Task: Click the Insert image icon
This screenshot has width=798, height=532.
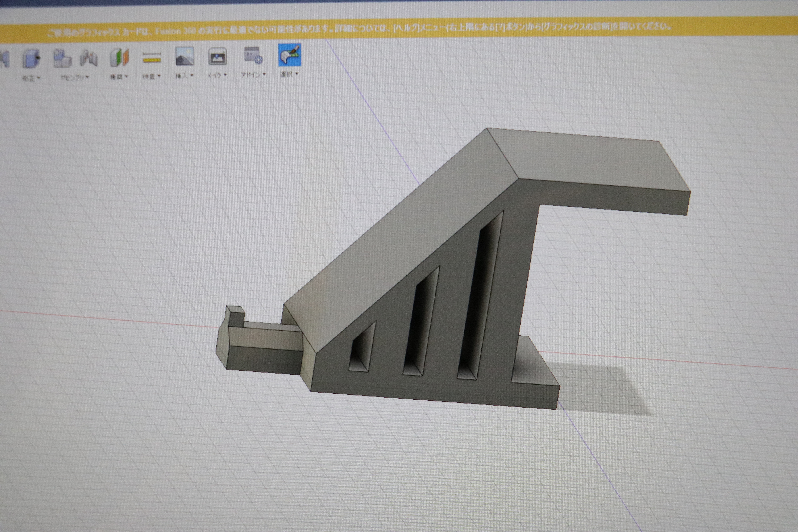Action: pyautogui.click(x=185, y=56)
